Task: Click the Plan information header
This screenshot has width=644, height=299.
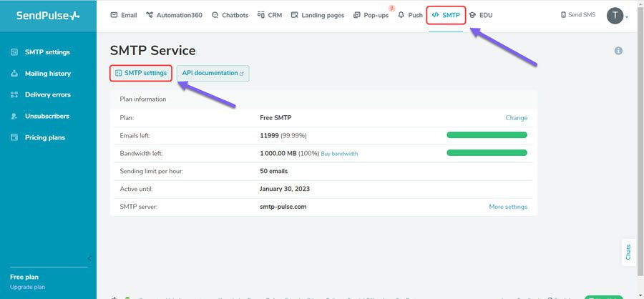Action: point(323,99)
